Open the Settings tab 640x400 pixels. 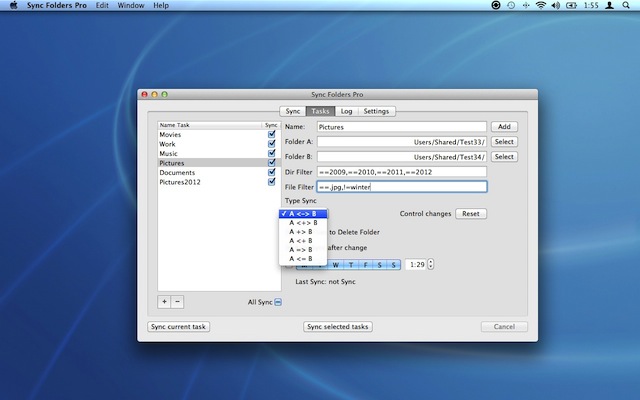pos(376,111)
